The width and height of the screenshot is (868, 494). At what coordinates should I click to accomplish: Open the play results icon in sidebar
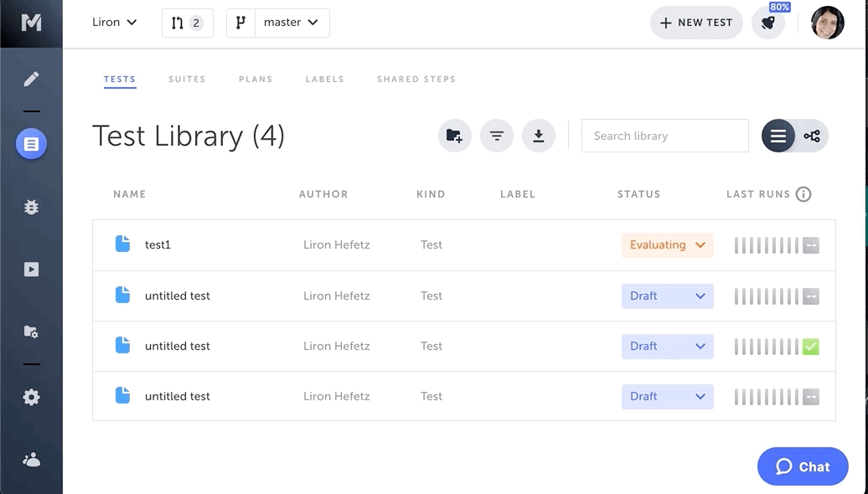31,270
